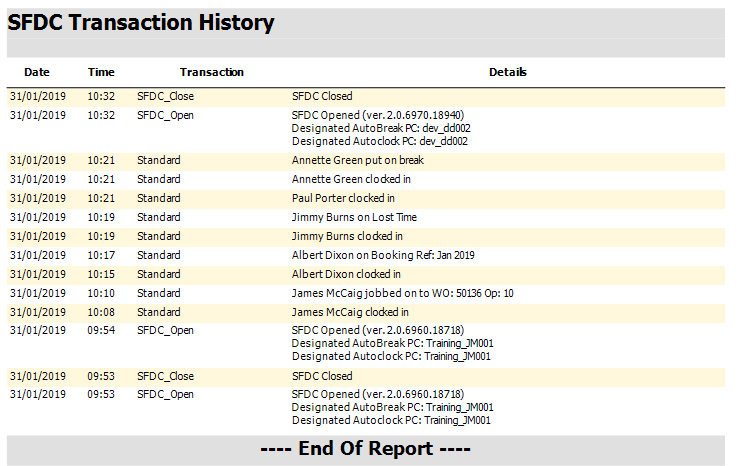This screenshot has height=466, width=739.
Task: Click the Details column header
Action: point(508,72)
